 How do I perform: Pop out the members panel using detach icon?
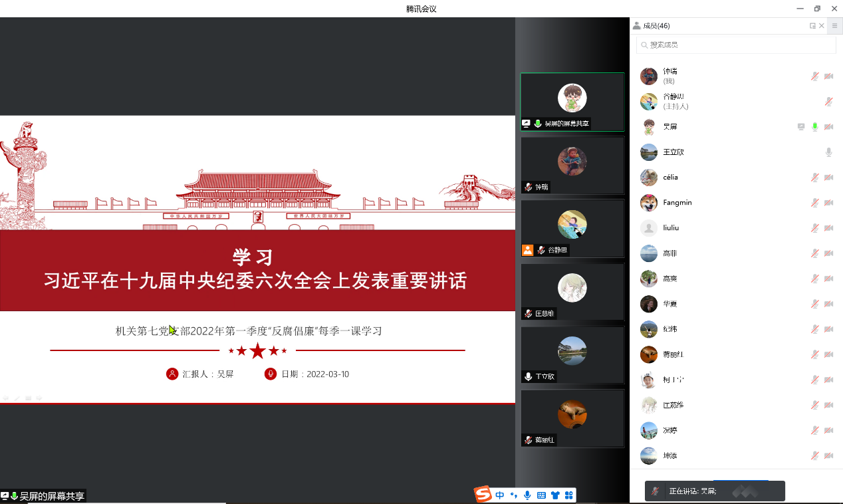[812, 25]
